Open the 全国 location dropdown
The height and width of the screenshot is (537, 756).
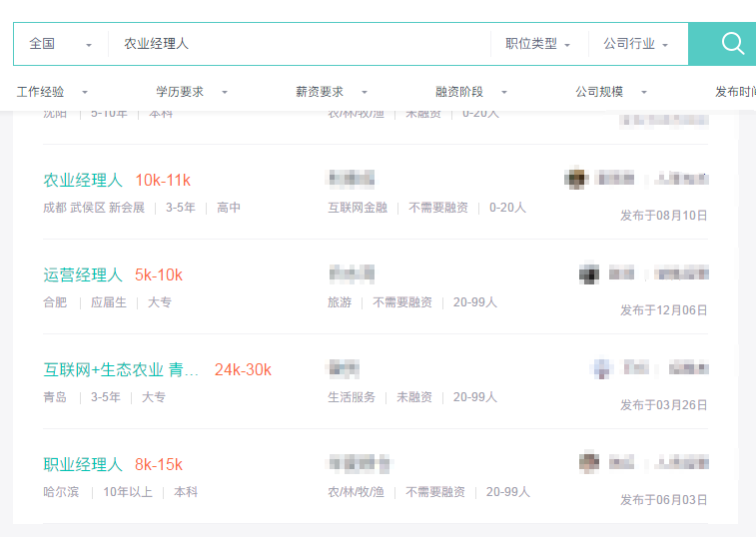pos(60,44)
